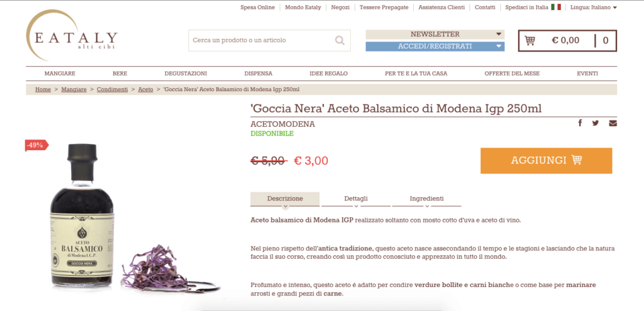
Task: Switch to the Dettagli tab
Action: (356, 199)
